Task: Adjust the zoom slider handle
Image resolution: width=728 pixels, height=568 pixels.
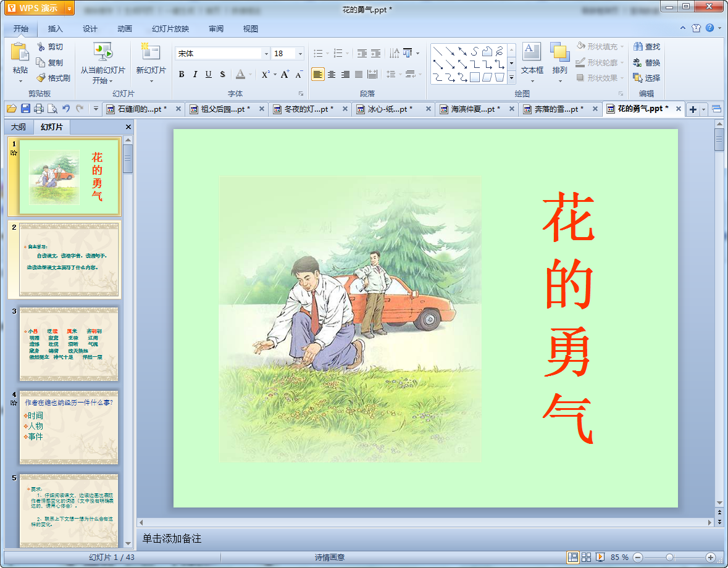Action: click(669, 558)
